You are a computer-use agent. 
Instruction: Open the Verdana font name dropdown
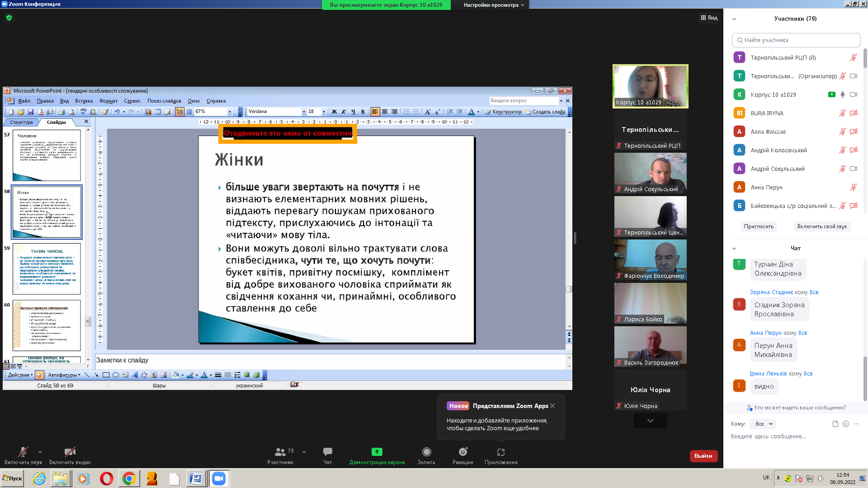click(x=304, y=112)
